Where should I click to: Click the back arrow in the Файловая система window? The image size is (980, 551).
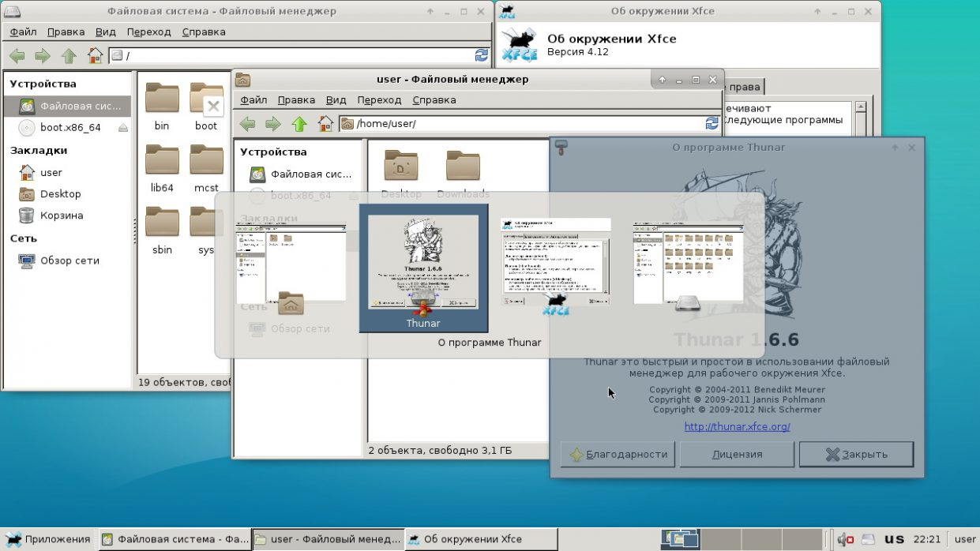[17, 56]
